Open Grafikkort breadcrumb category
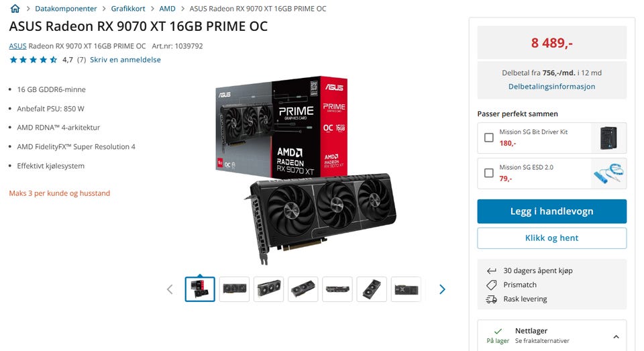Viewport: 644px width, 351px height. click(x=128, y=9)
